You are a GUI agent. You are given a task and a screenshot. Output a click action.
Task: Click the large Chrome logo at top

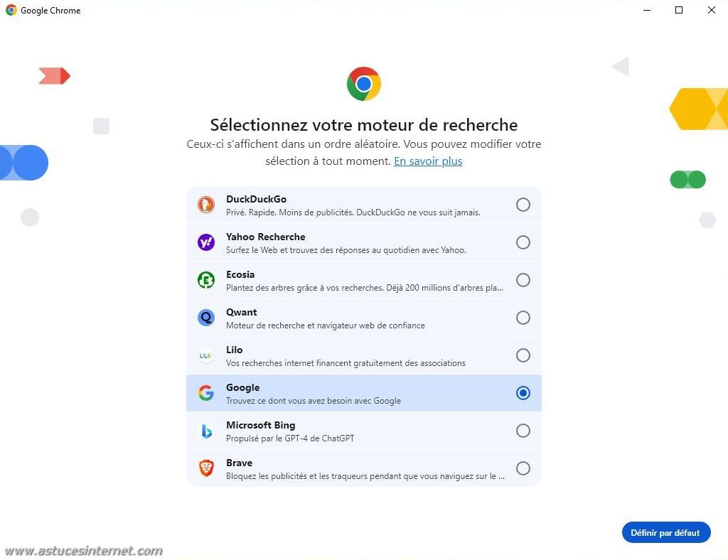[x=364, y=84]
